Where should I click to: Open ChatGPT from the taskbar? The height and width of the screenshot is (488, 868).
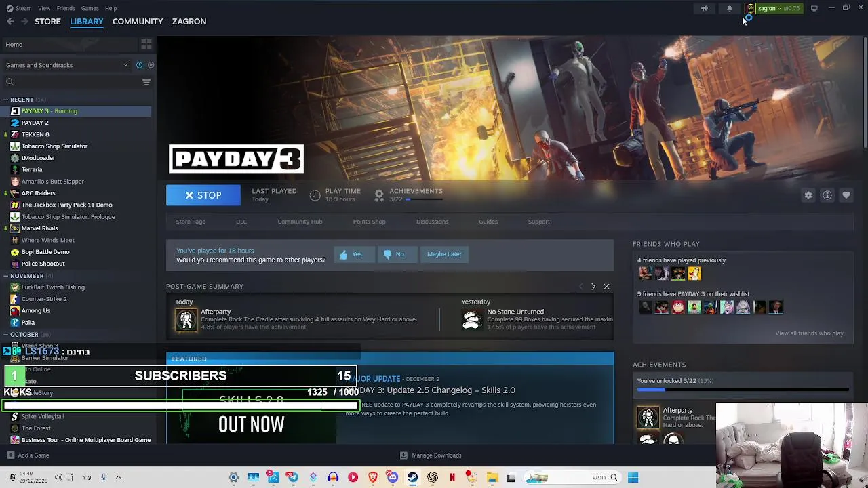click(432, 478)
